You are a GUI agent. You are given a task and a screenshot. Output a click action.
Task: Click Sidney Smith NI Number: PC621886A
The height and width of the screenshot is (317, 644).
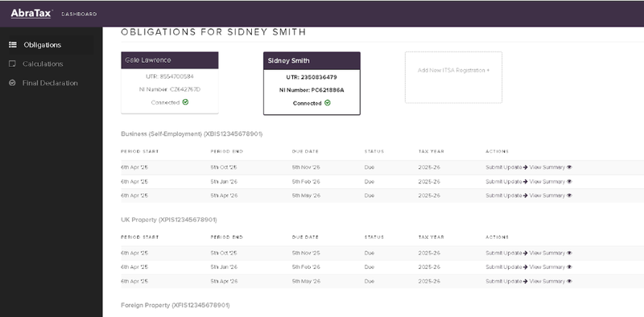[312, 90]
